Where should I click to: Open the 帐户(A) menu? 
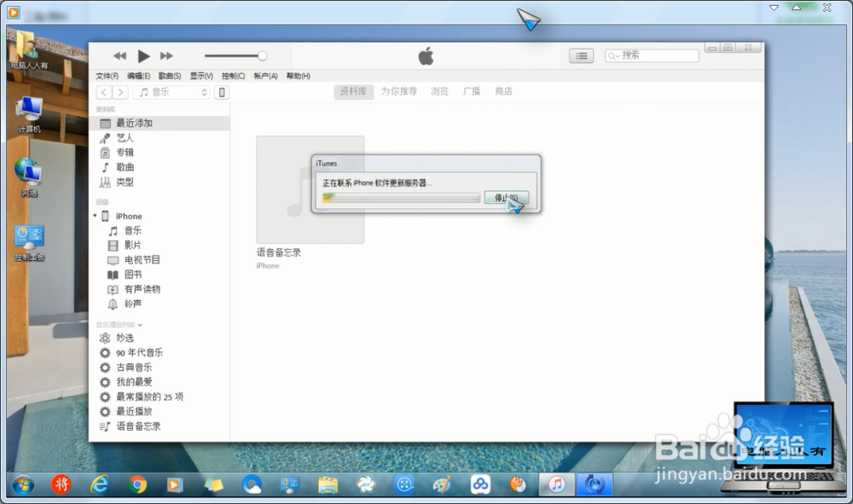click(265, 76)
